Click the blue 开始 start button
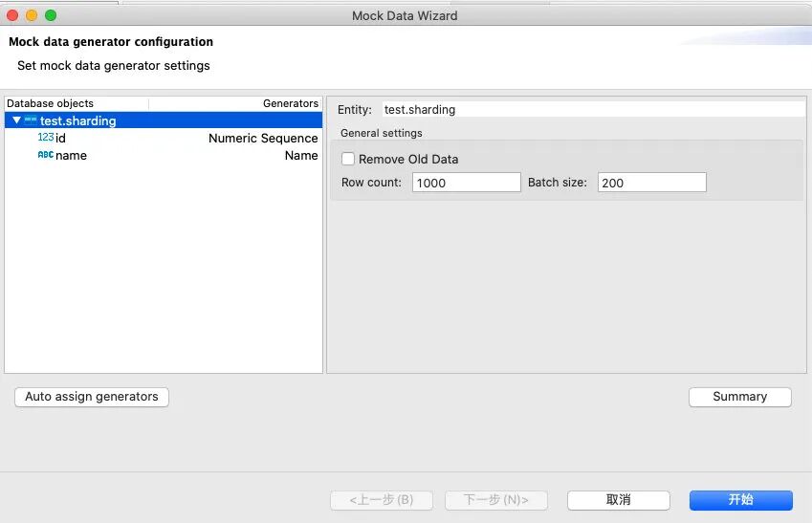Screen dimensions: 812x523 tap(740, 500)
